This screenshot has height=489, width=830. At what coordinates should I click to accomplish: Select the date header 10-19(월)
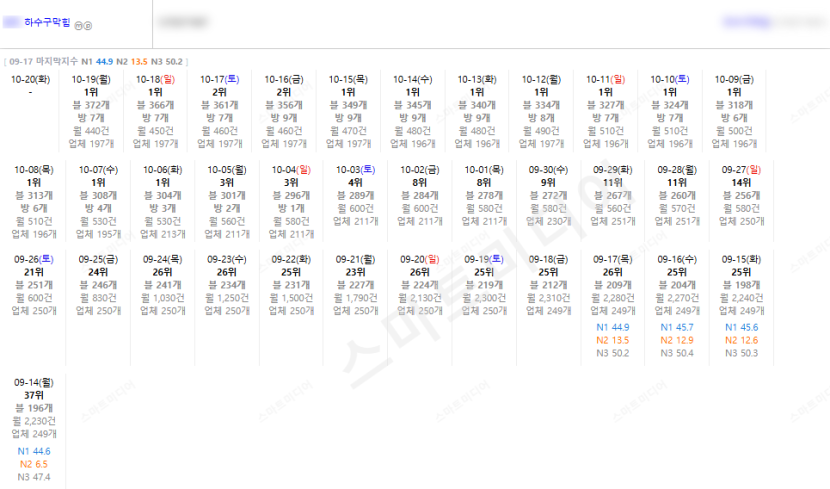click(x=91, y=79)
